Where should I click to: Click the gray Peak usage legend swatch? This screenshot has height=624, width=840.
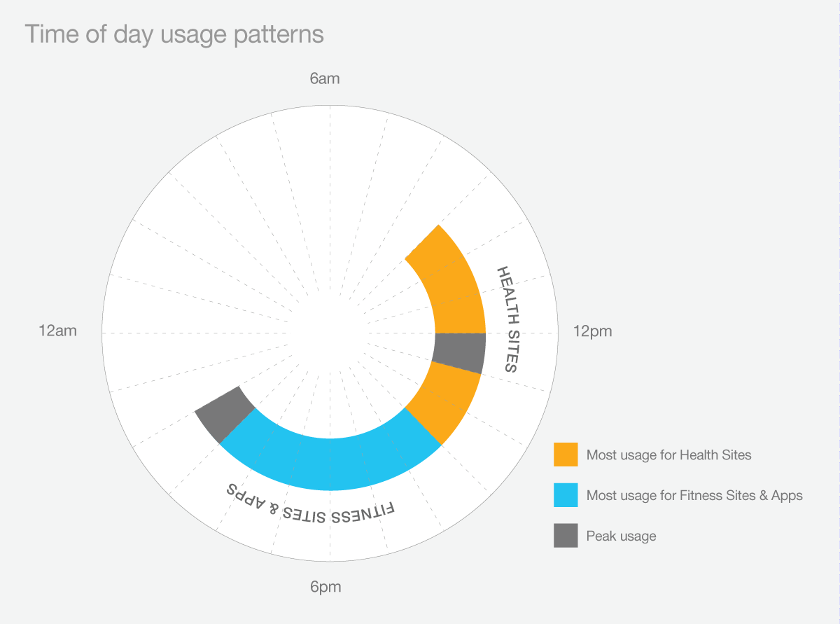566,536
